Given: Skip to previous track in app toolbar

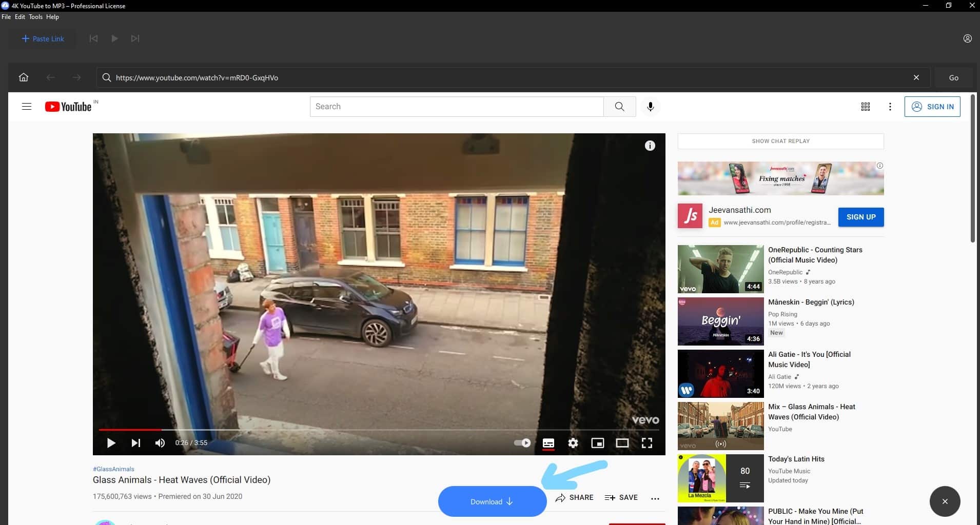Looking at the screenshot, I should (93, 38).
